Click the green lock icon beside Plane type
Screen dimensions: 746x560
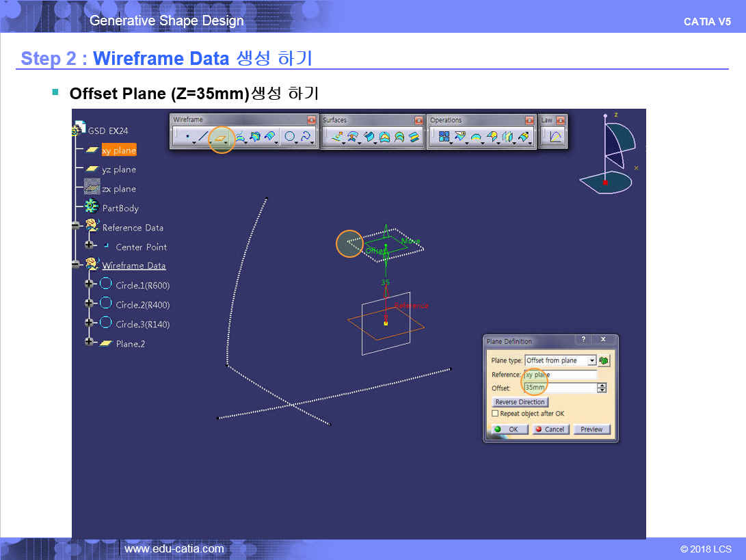[604, 360]
